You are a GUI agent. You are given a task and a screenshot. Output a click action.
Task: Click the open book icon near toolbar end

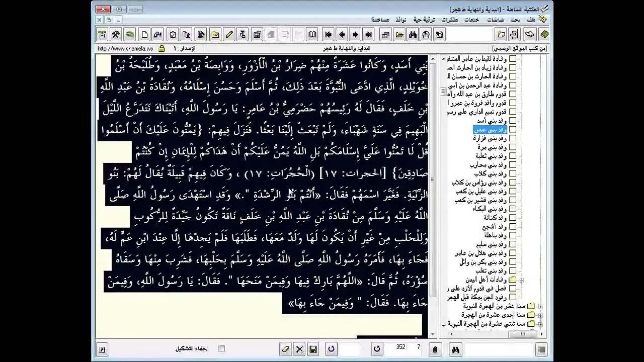[529, 35]
